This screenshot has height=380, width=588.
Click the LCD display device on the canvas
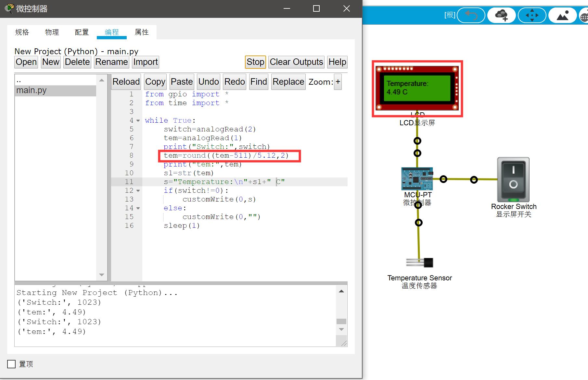coord(417,88)
